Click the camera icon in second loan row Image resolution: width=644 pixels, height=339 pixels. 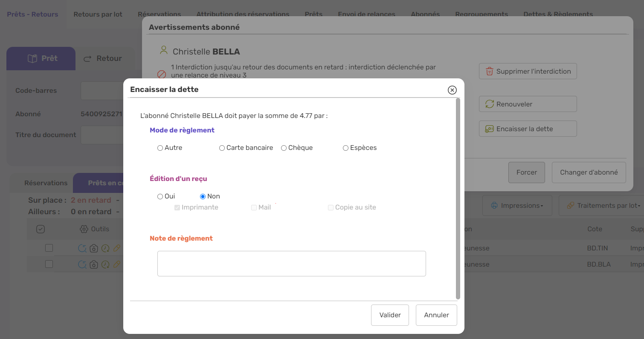click(x=94, y=264)
